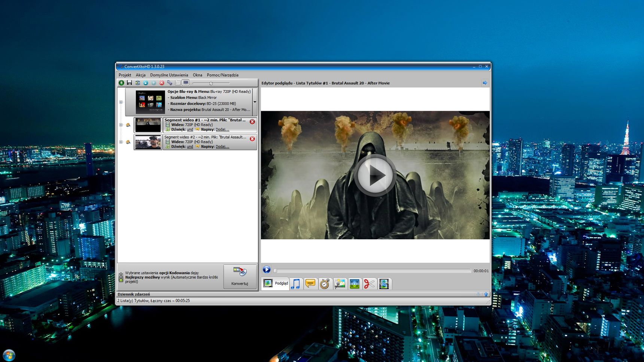Remove Segment wideo #1 with red X
The image size is (644, 362).
(x=252, y=122)
